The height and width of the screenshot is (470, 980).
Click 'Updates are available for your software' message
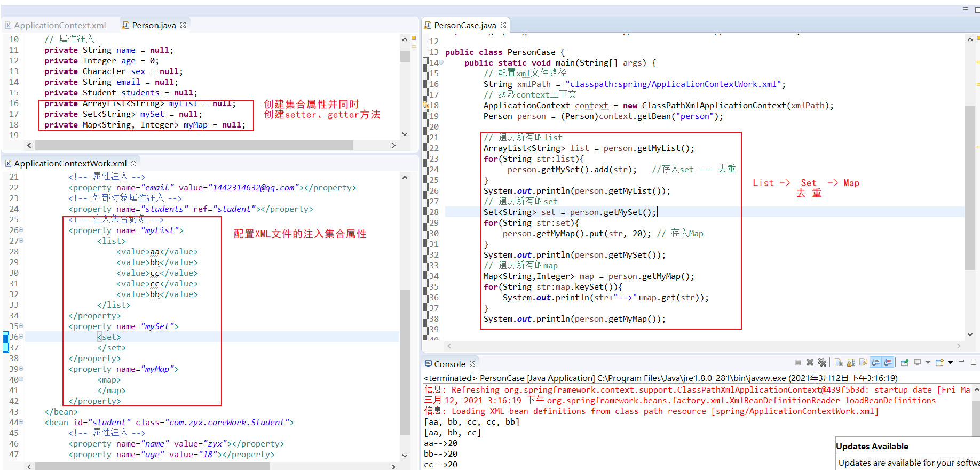[x=908, y=463]
